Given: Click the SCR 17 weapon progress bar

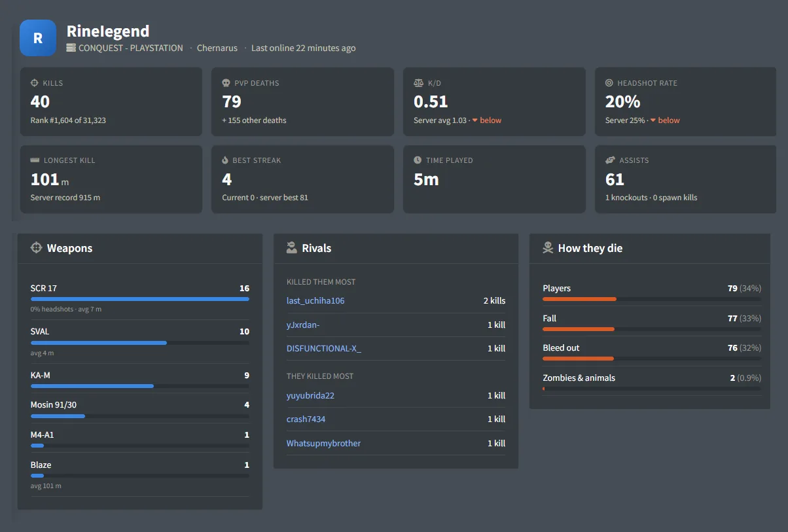Looking at the screenshot, I should tap(140, 299).
